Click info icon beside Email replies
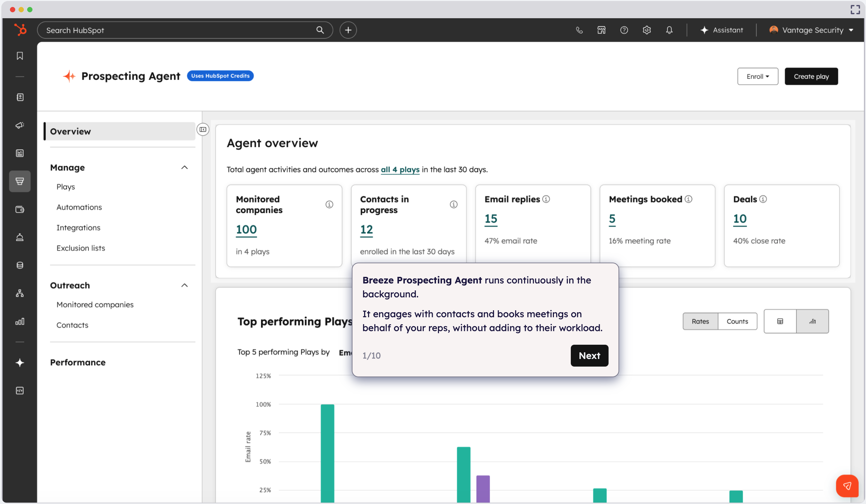Screen dimensions: 866x504 click(x=546, y=199)
